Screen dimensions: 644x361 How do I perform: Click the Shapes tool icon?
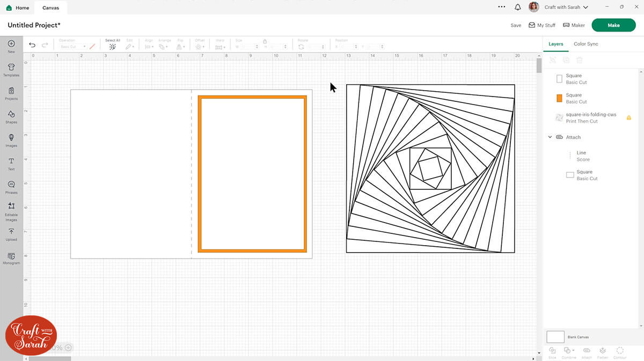(x=11, y=116)
